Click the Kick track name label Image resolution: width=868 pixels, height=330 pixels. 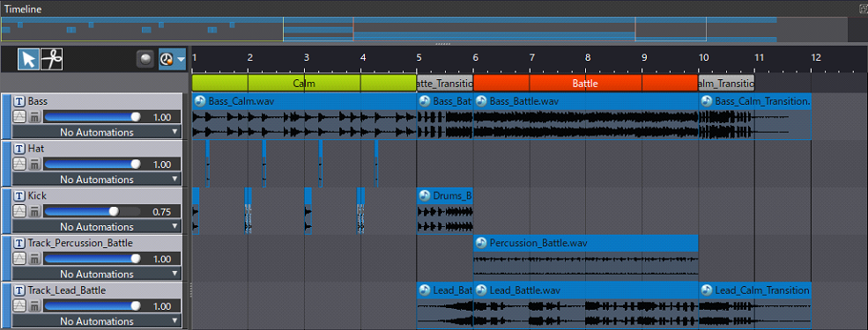[37, 195]
